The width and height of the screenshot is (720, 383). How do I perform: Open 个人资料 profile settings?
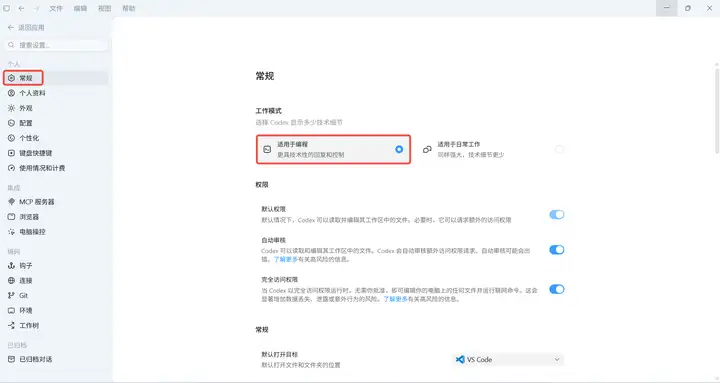[x=56, y=93]
